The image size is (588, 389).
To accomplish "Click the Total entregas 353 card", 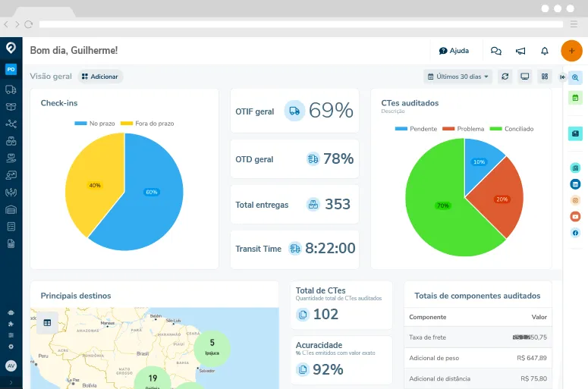I will tap(294, 204).
